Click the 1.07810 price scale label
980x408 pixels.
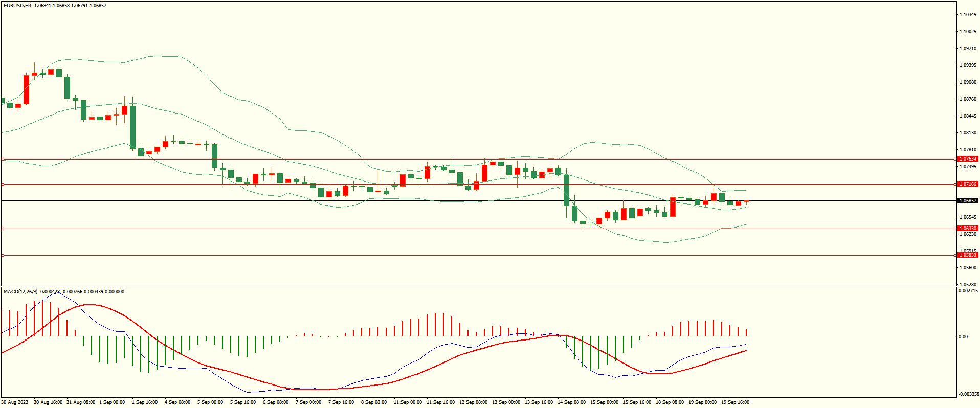point(968,150)
